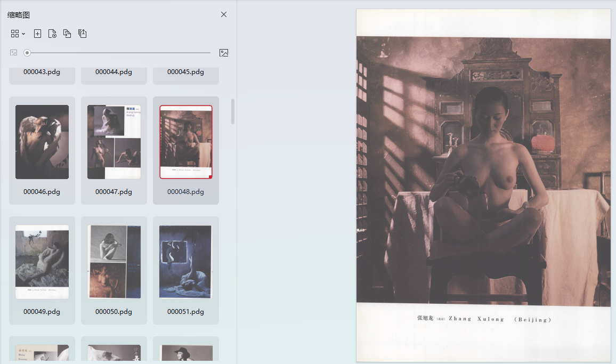This screenshot has width=616, height=364.
Task: Click the 000044.pdg file label
Action: click(114, 72)
